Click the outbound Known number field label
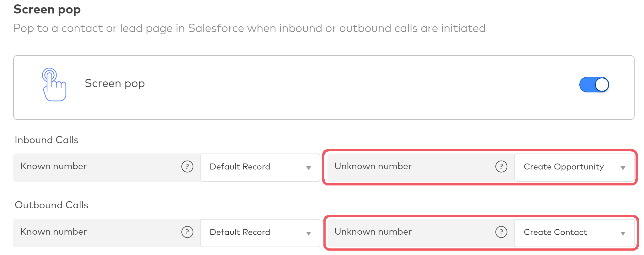 click(x=54, y=232)
